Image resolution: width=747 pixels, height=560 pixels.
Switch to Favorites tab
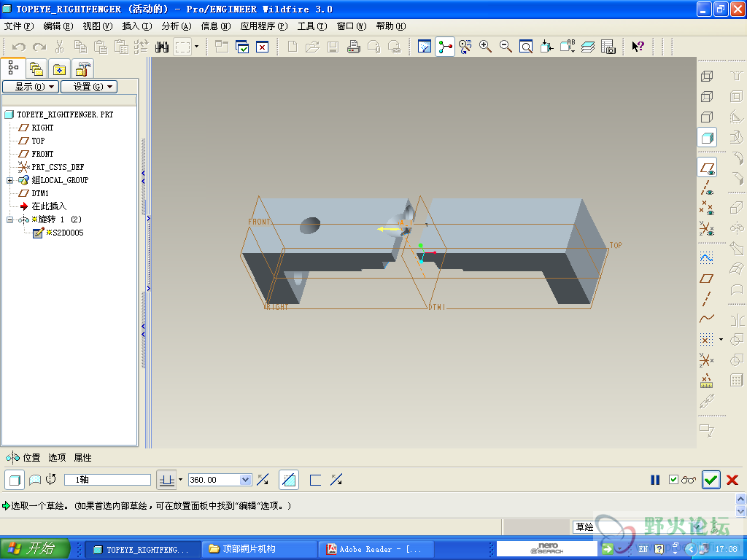pyautogui.click(x=60, y=69)
